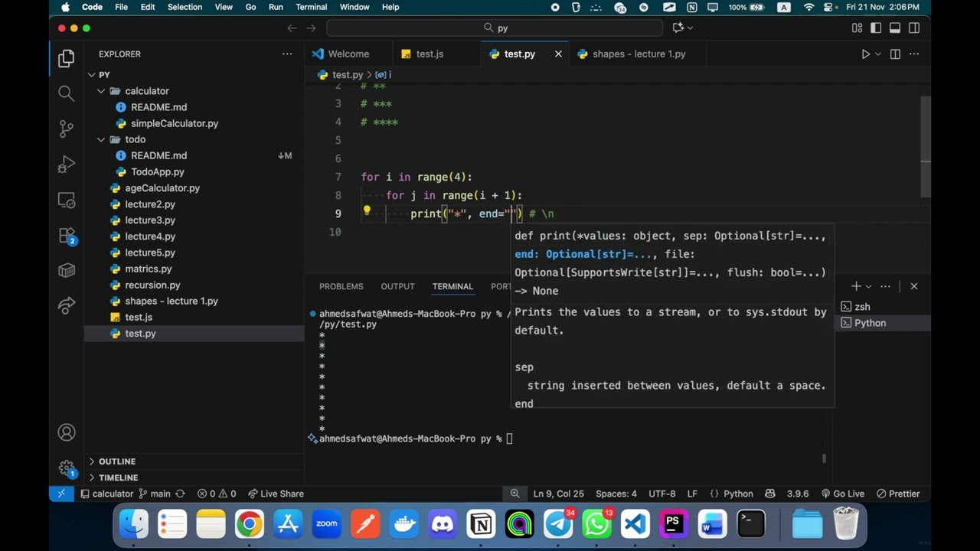Open the Explorer view in activity bar
Image resolution: width=980 pixels, height=551 pixels.
[67, 58]
